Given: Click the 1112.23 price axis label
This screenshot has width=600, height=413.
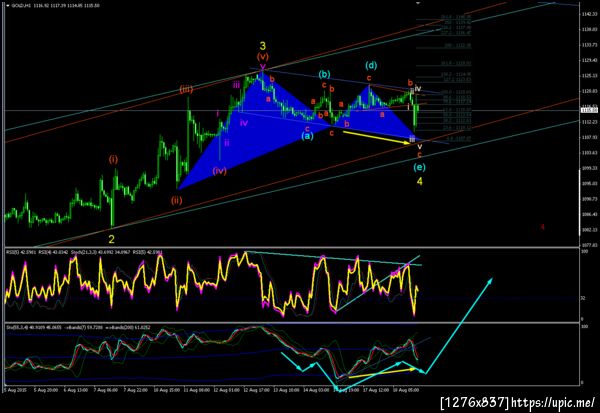Looking at the screenshot, I should pyautogui.click(x=590, y=122).
